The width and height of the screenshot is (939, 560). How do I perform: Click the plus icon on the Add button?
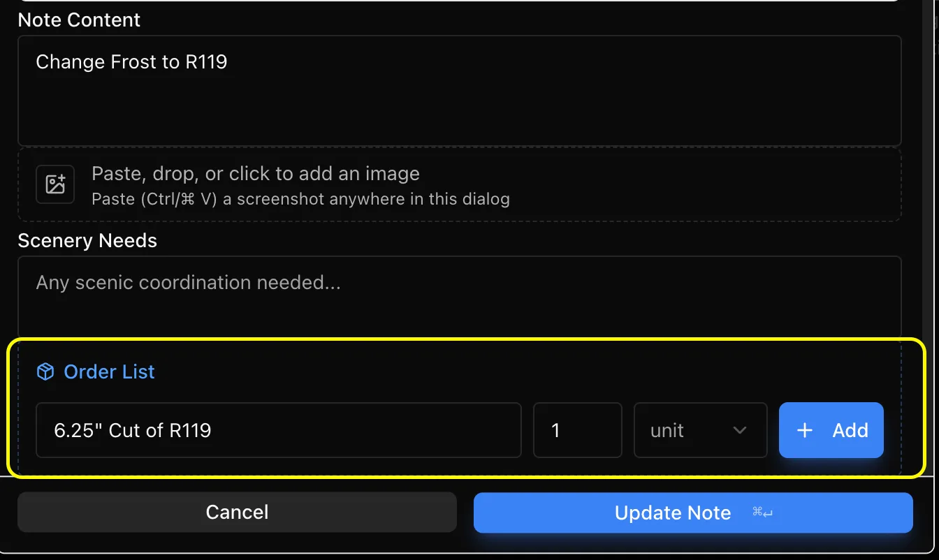(805, 430)
